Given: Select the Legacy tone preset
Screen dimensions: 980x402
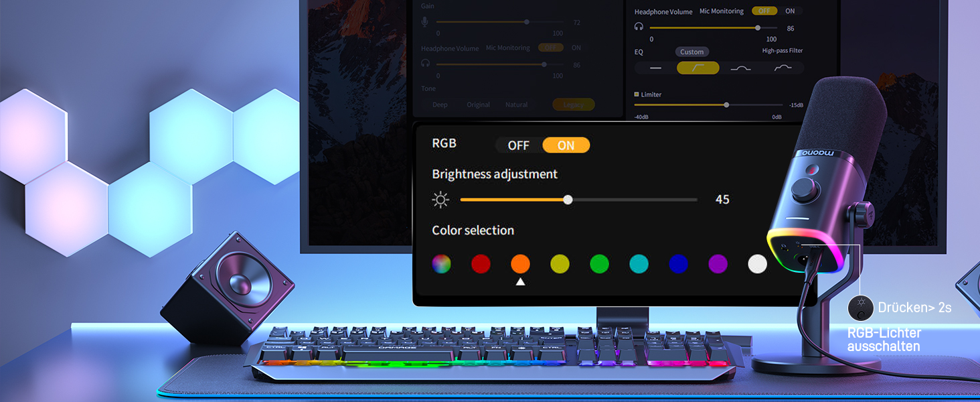Looking at the screenshot, I should pyautogui.click(x=573, y=105).
